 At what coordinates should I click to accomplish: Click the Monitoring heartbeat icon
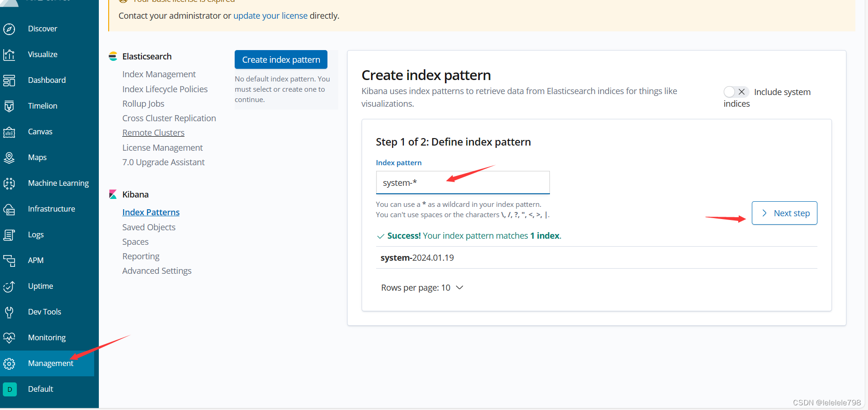(9, 338)
